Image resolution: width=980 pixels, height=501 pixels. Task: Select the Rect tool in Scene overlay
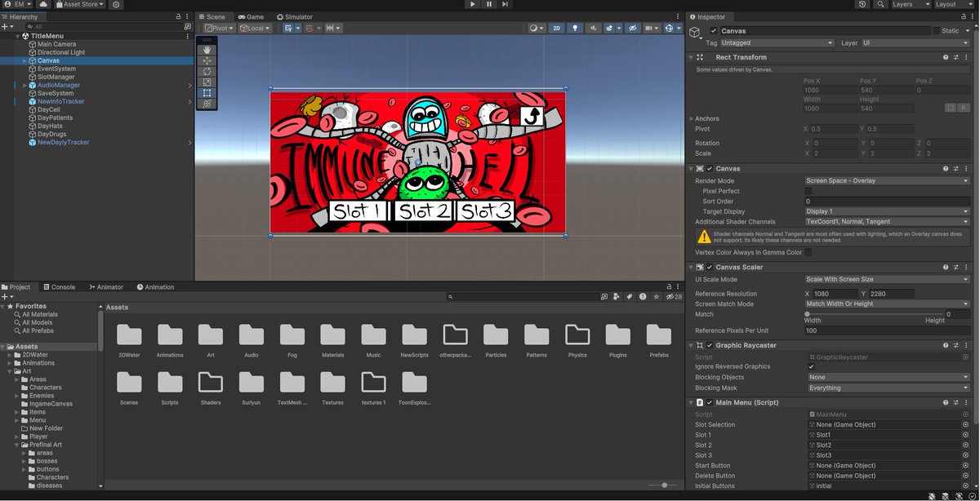coord(207,92)
